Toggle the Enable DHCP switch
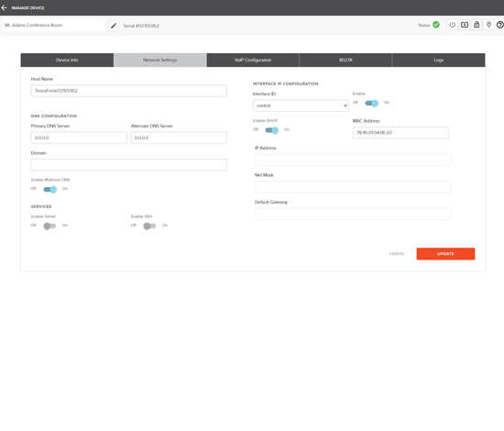The height and width of the screenshot is (431, 504). (272, 130)
